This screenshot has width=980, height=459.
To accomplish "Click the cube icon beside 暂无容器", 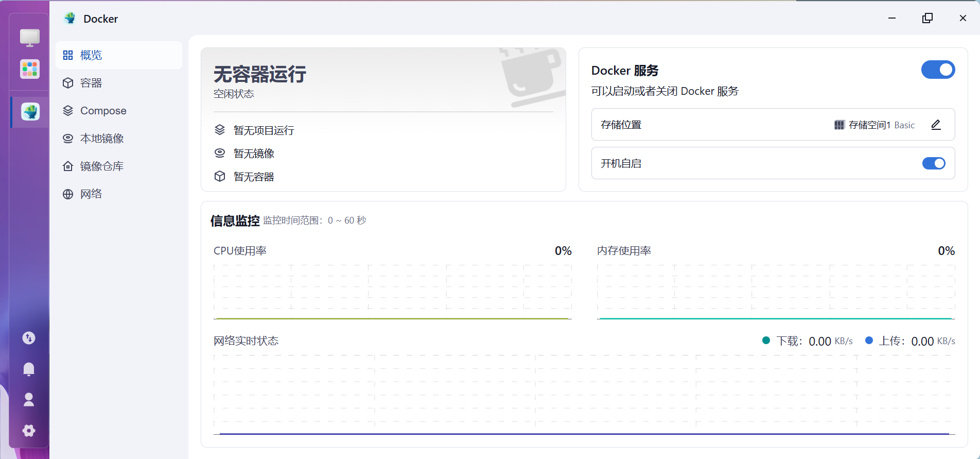I will 220,176.
